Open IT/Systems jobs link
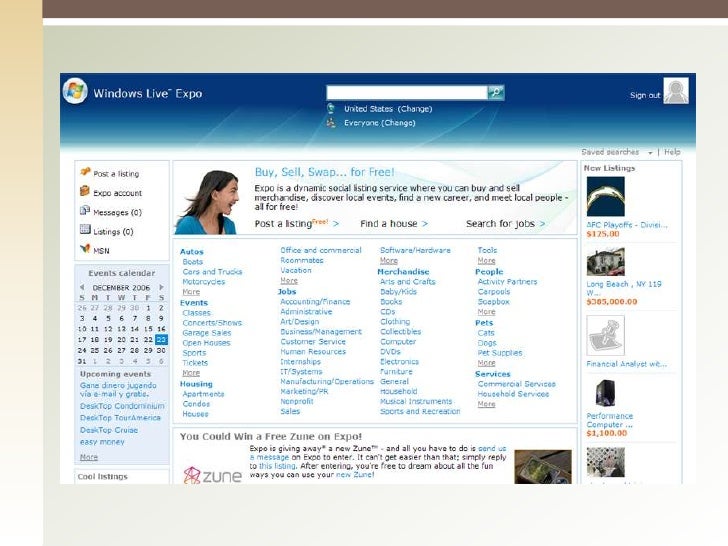This screenshot has width=728, height=546. tap(301, 371)
